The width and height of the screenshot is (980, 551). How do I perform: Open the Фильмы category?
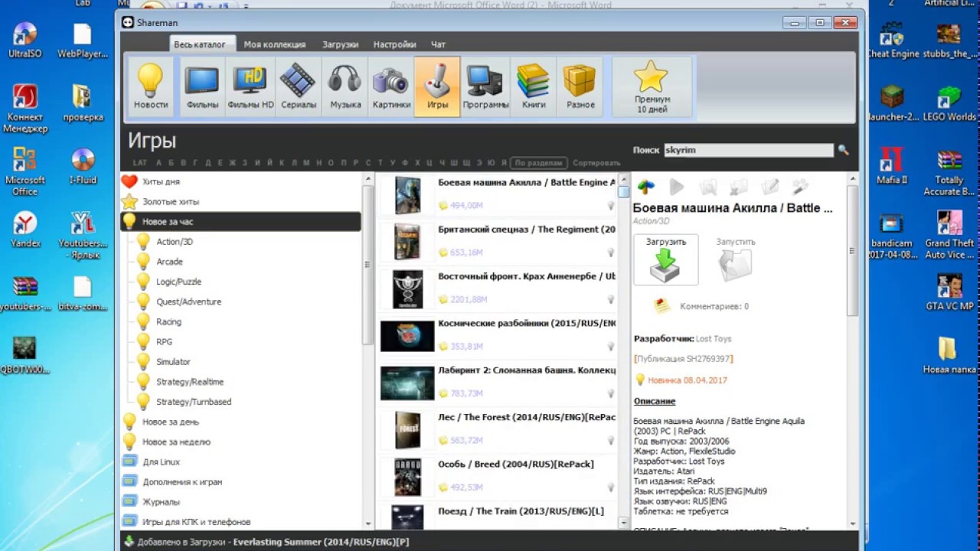click(x=202, y=86)
